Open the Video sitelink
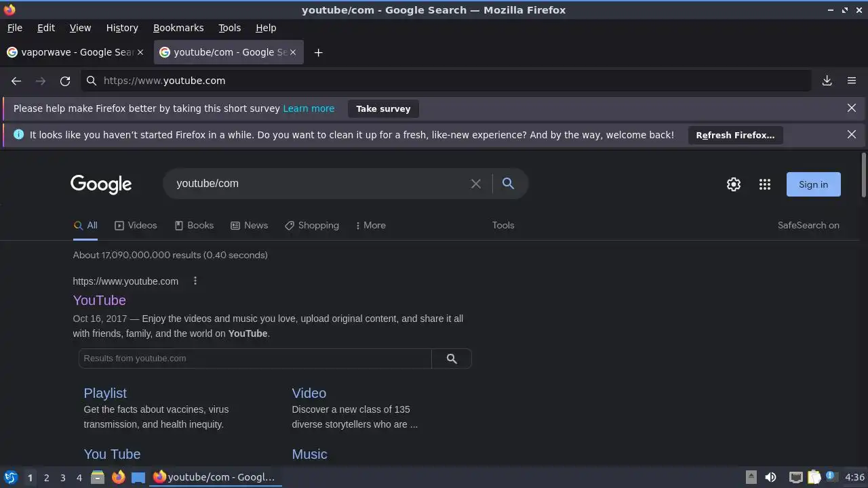 pyautogui.click(x=309, y=393)
